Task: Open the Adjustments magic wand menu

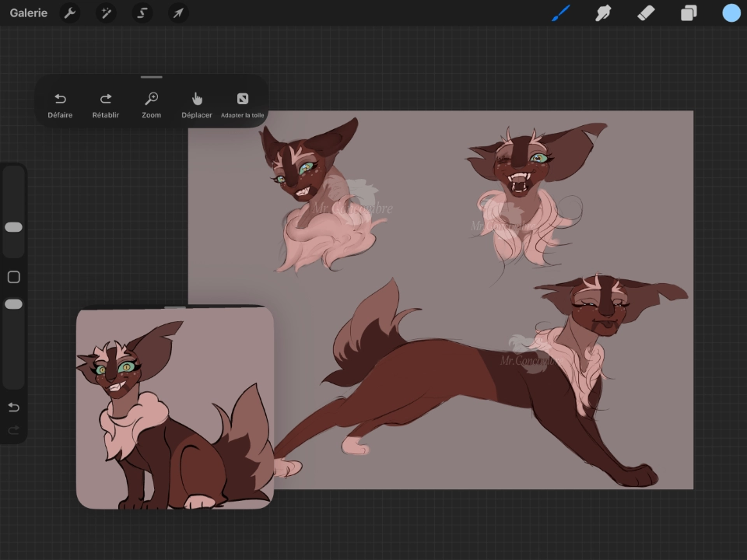Action: point(106,13)
